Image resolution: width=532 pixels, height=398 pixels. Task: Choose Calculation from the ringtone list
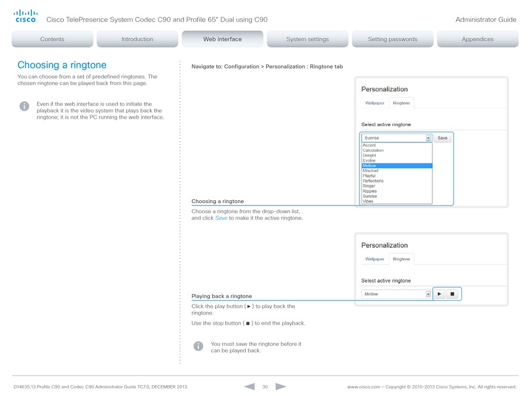(397, 150)
